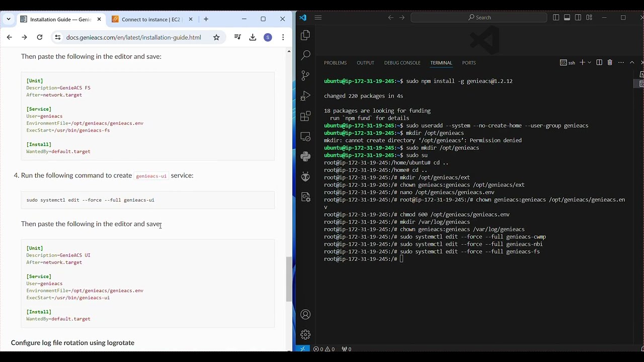Click 'Description=GenieACS UI' line in docs
The width and height of the screenshot is (644, 362).
click(x=58, y=255)
